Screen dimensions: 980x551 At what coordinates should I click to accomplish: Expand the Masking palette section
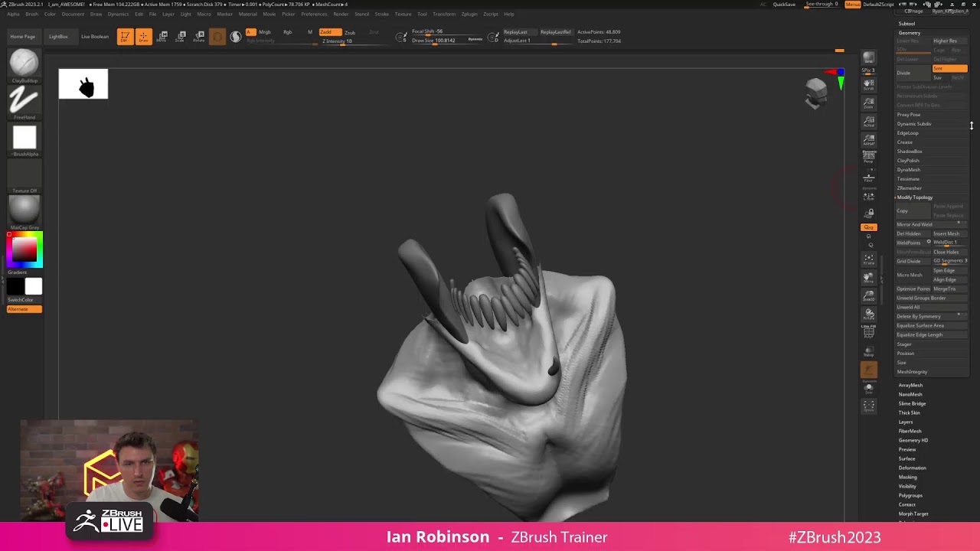click(x=907, y=477)
